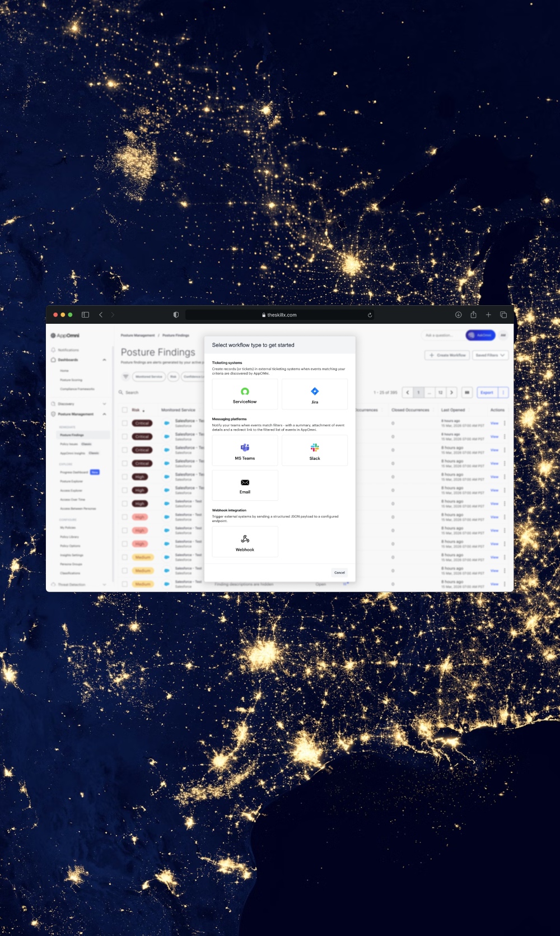560x936 pixels.
Task: Open the Saved Filters dropdown
Action: pyautogui.click(x=490, y=355)
